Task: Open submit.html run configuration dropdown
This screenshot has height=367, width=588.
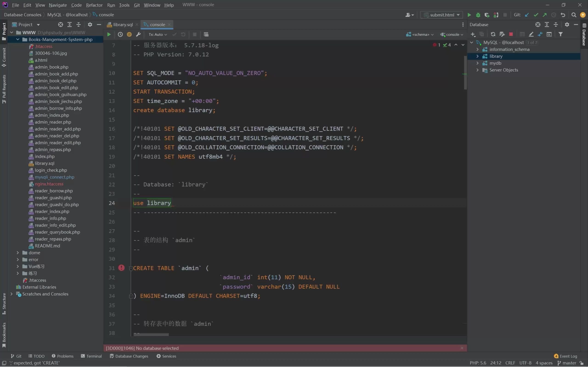Action: coord(442,15)
